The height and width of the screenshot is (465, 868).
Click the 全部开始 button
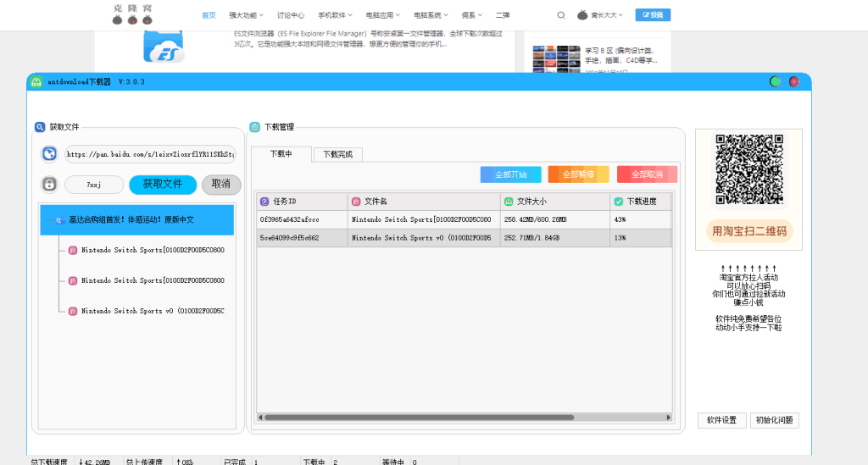(511, 174)
